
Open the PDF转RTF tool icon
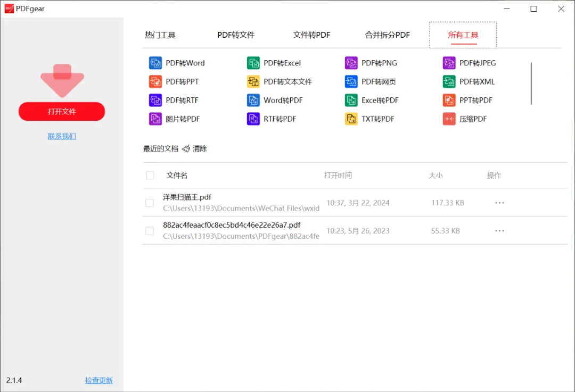[x=155, y=101]
